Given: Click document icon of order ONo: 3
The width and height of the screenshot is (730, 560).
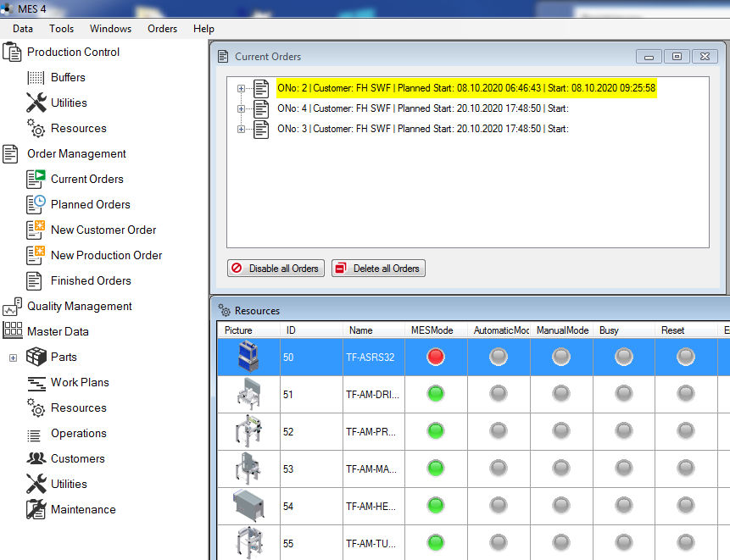Looking at the screenshot, I should pos(261,130).
